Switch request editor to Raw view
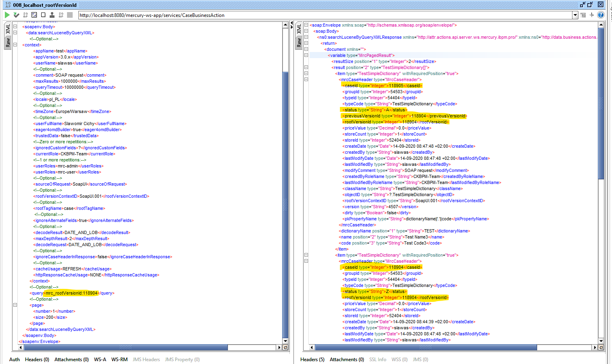The height and width of the screenshot is (364, 612). (x=8, y=42)
